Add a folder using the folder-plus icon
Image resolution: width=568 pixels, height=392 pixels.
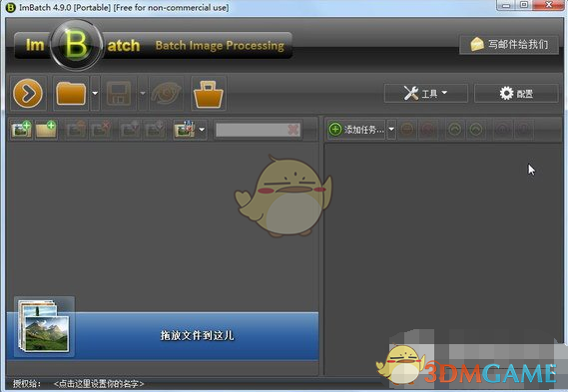(46, 130)
